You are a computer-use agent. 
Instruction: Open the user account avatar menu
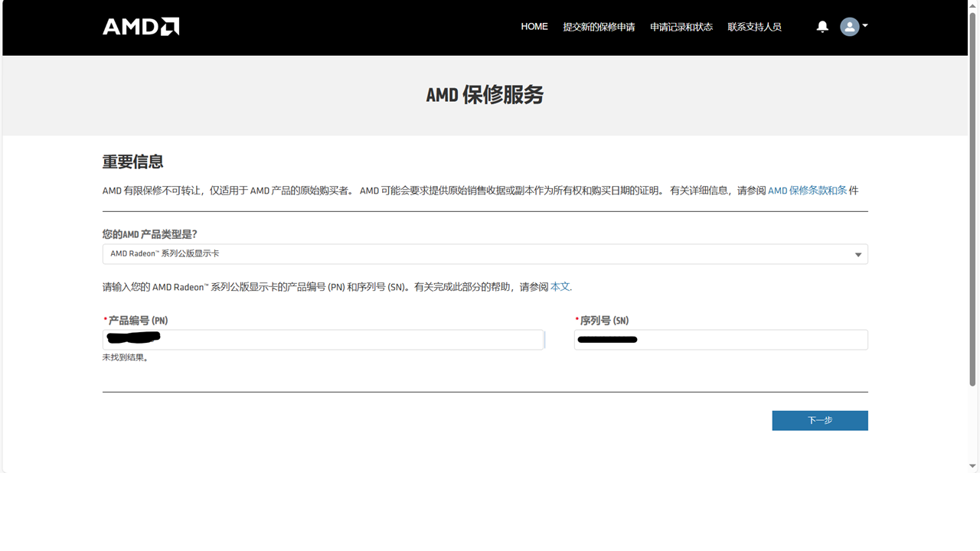point(850,27)
